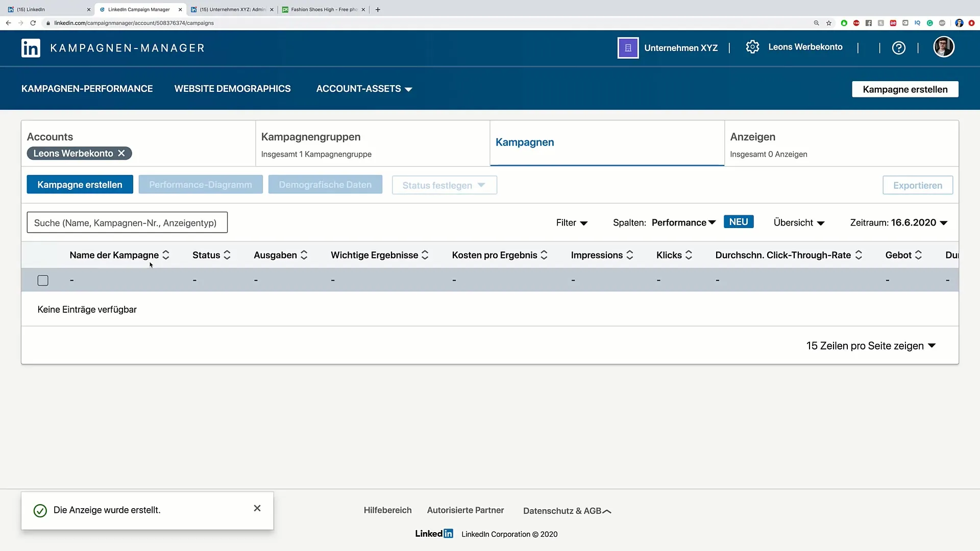Open the Autorisierte Partner footer link

(x=465, y=510)
